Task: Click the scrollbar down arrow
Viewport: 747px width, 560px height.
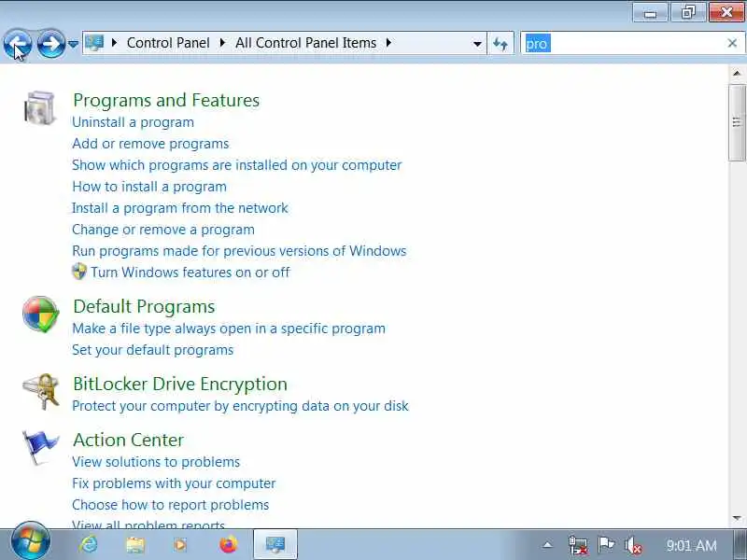Action: (737, 518)
